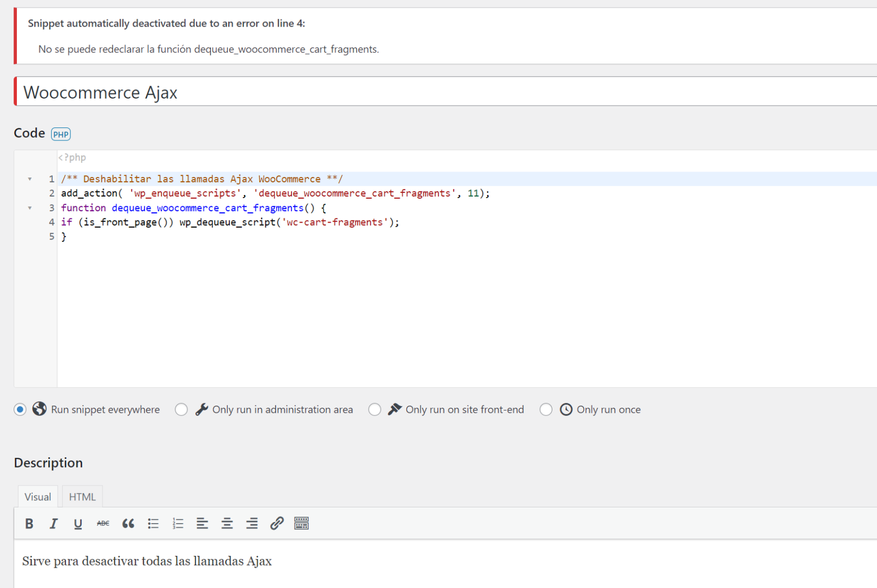Click the globe icon for run everywhere

click(39, 409)
